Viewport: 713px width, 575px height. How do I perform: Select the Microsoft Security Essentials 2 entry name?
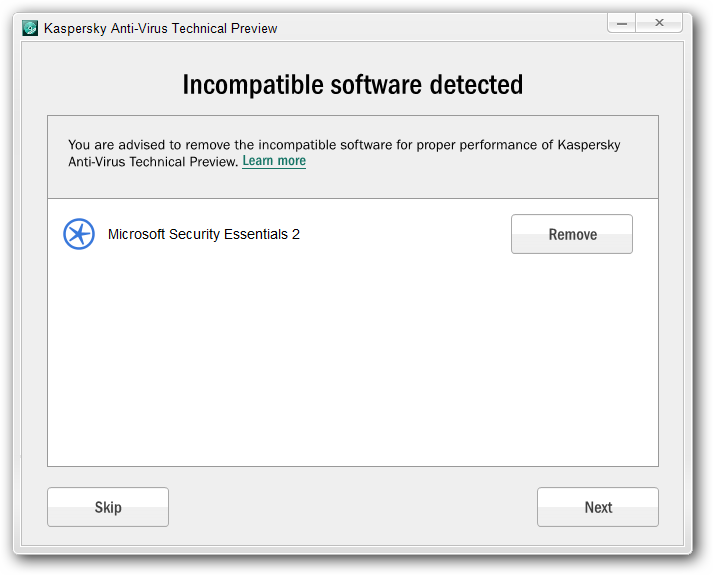coord(204,234)
